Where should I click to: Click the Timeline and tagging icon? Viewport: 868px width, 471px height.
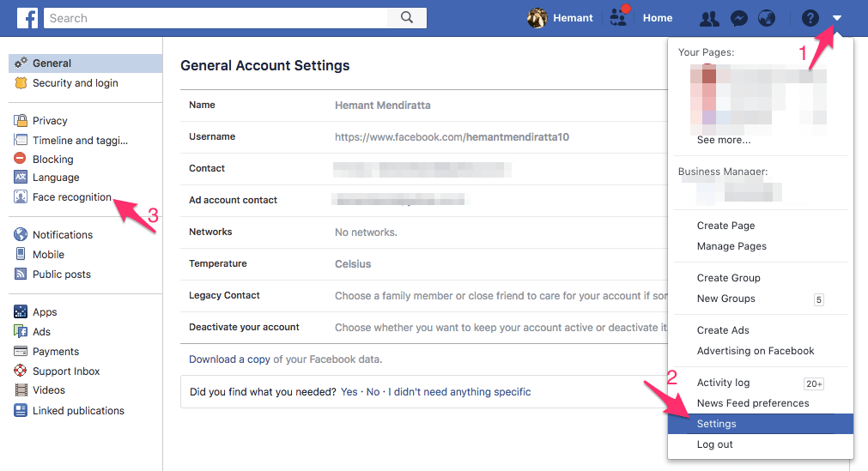[x=21, y=140]
